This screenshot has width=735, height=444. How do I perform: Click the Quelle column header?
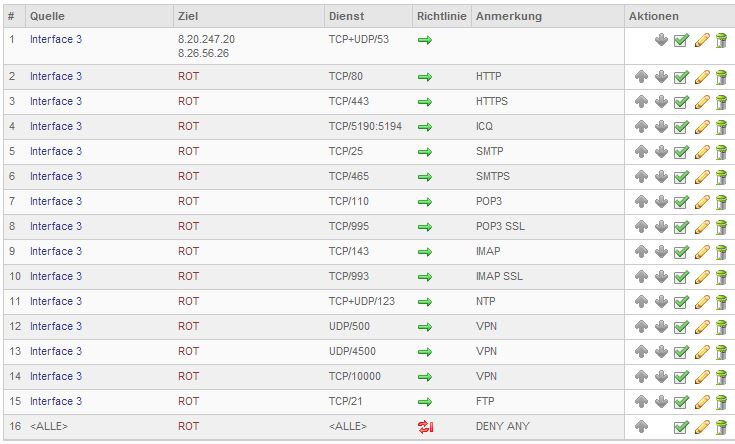pyautogui.click(x=47, y=17)
